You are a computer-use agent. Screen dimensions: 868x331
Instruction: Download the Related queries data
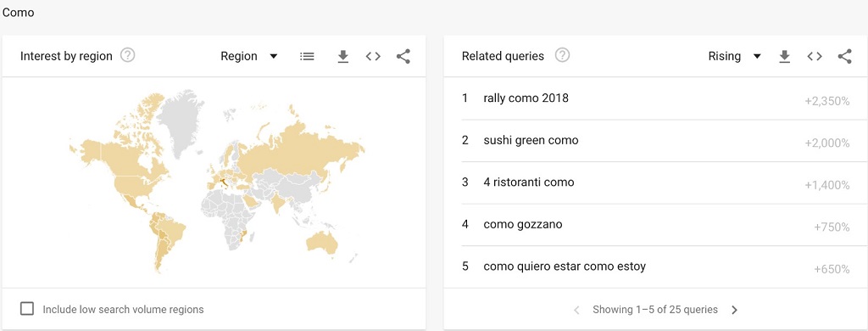click(784, 56)
